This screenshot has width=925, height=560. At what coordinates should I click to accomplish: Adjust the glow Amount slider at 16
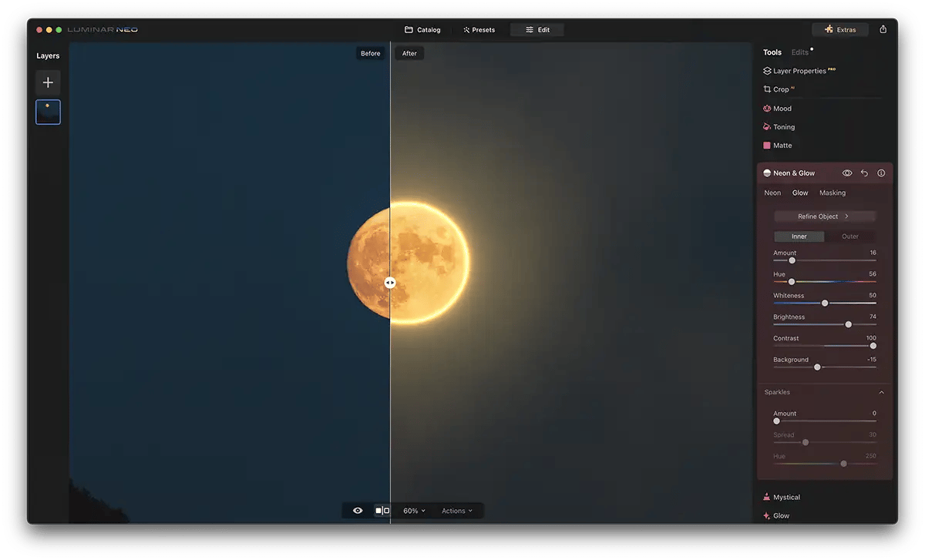[x=792, y=260]
